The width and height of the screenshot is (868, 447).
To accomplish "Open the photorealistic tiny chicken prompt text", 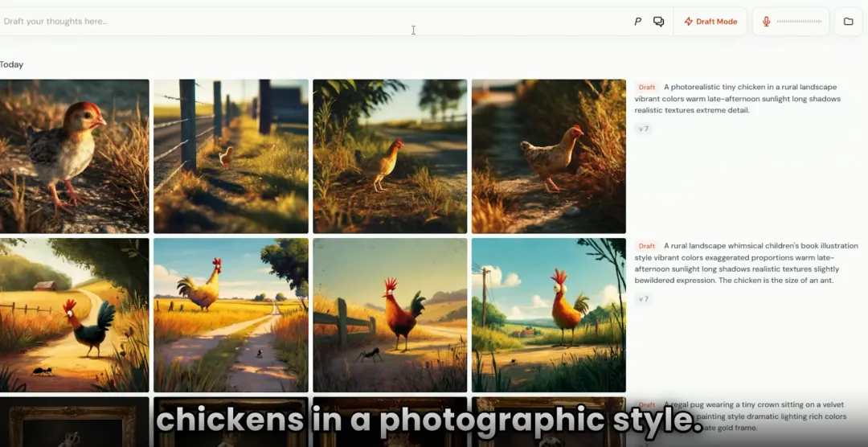I will pos(739,99).
